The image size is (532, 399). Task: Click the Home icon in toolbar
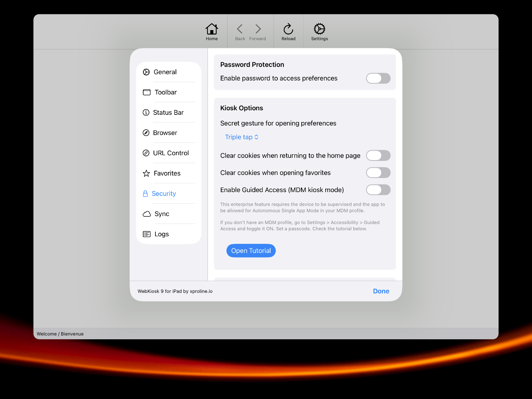[212, 29]
